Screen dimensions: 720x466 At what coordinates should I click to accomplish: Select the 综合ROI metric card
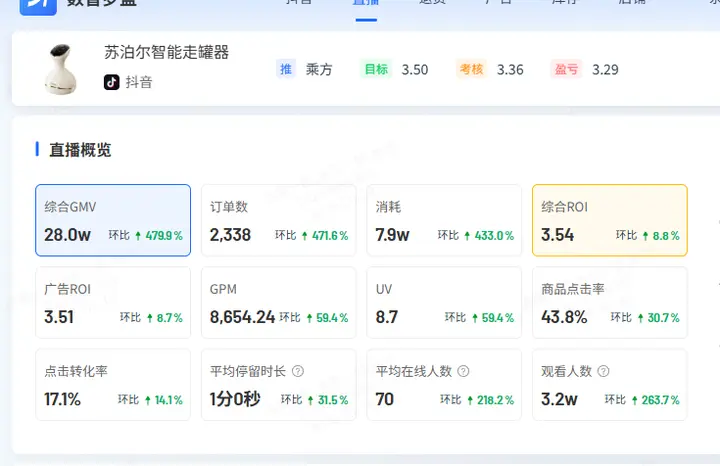point(610,220)
